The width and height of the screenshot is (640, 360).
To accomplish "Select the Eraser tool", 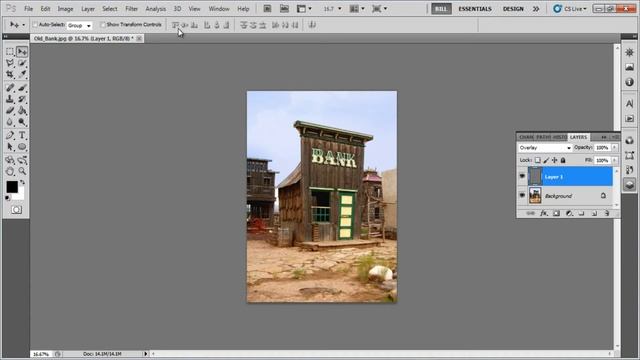I will point(10,111).
